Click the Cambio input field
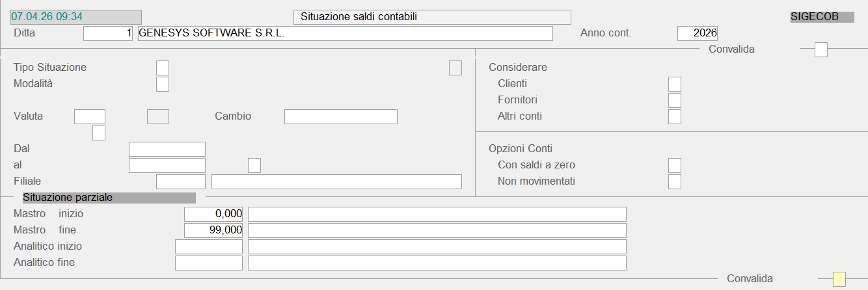This screenshot has width=868, height=290. pyautogui.click(x=340, y=116)
